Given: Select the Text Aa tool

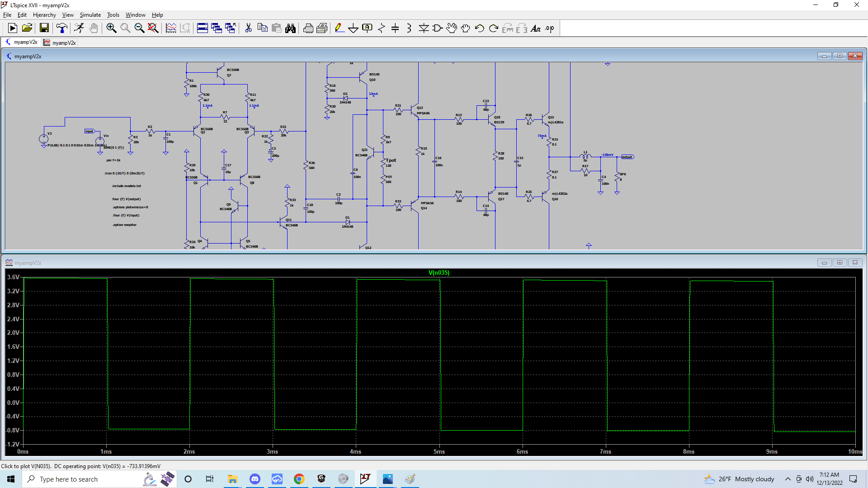Looking at the screenshot, I should 536,28.
